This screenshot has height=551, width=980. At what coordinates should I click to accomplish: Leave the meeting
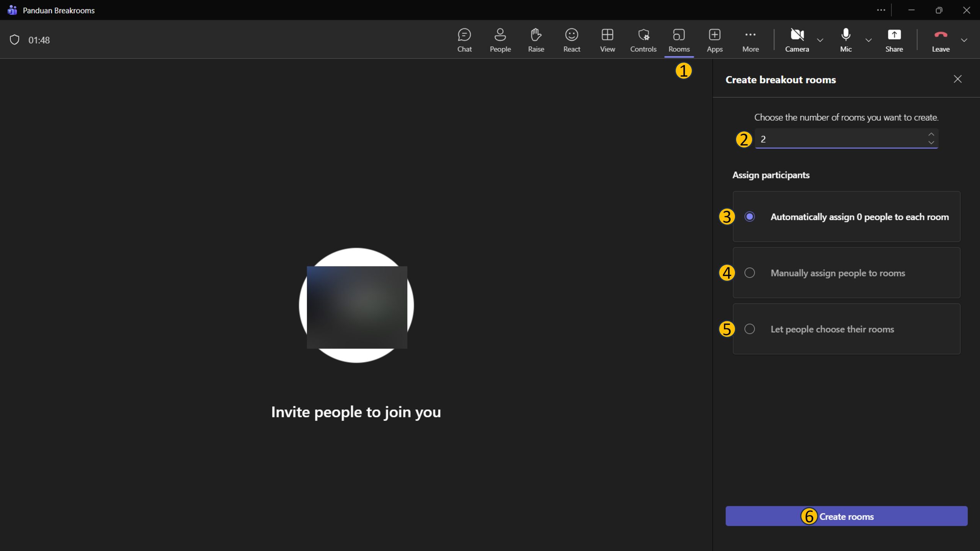(941, 40)
